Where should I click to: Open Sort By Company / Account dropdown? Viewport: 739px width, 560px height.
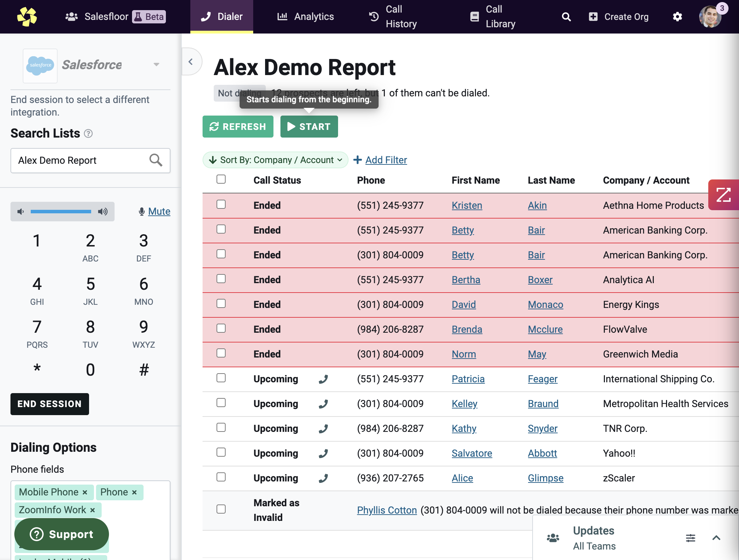[x=276, y=160]
